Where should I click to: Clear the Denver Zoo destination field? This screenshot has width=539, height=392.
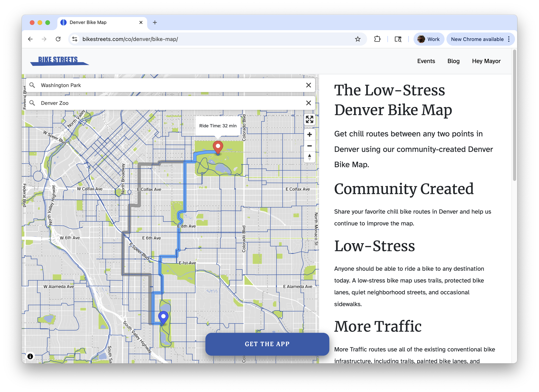pyautogui.click(x=309, y=103)
